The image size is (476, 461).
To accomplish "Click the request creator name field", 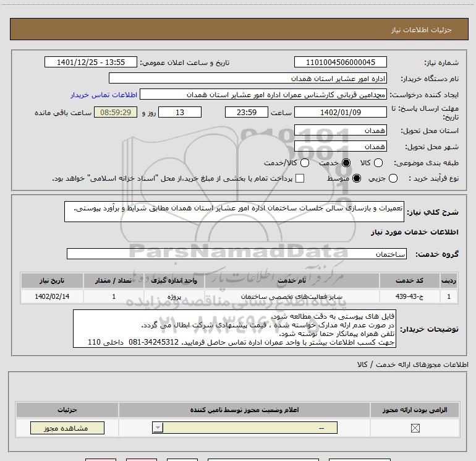I will click(x=263, y=95).
